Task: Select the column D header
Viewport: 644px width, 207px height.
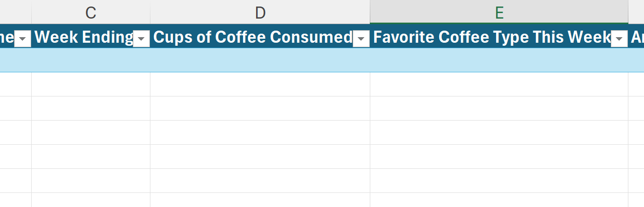Action: click(x=260, y=13)
